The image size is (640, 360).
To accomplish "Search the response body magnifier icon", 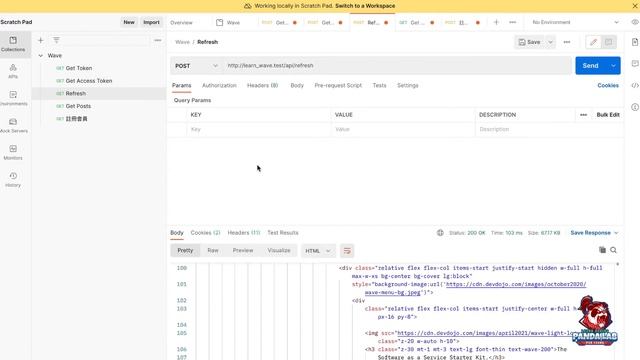I will (613, 250).
